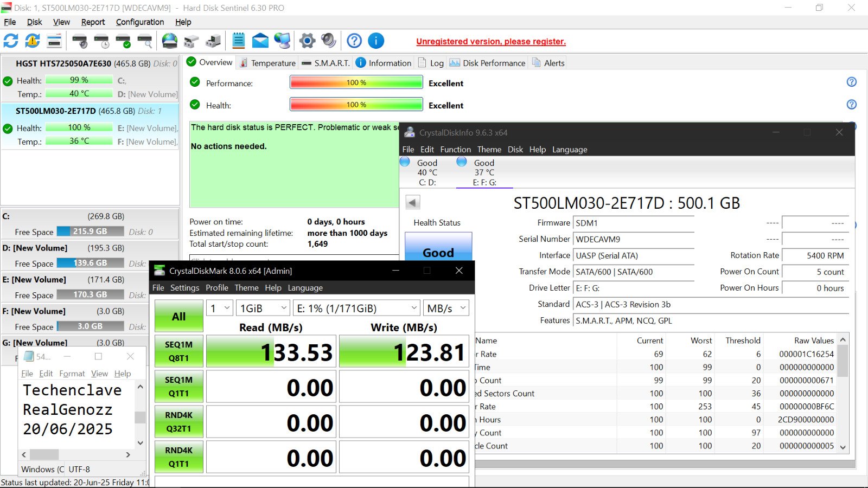Expand the E: 1% drive selection dropdown
Viewport: 868px width, 488px height.
point(356,308)
